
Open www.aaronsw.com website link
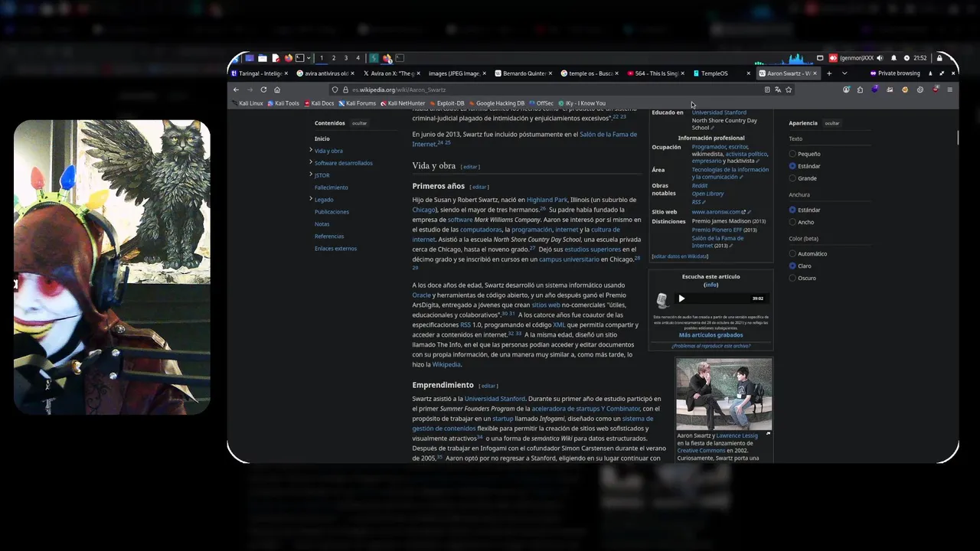(716, 212)
